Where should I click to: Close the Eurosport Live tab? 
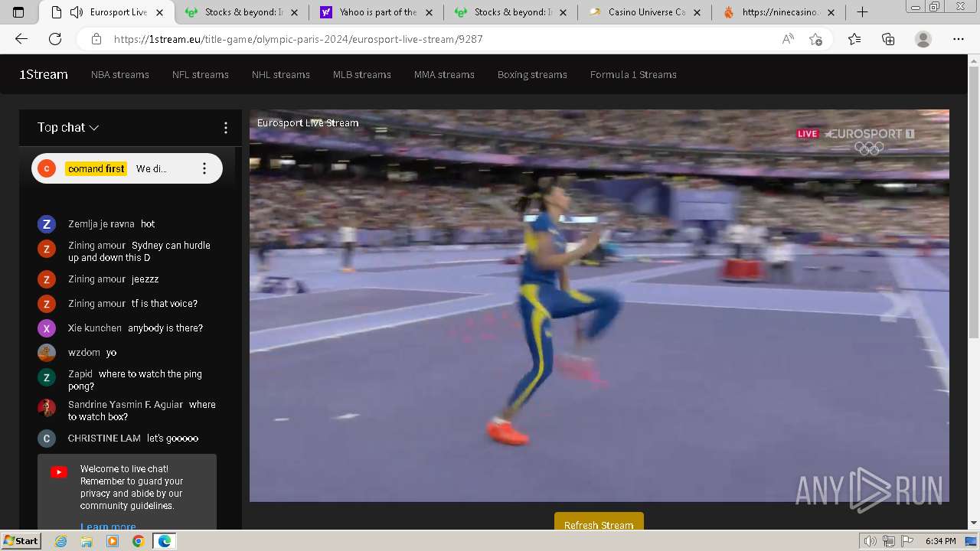(159, 12)
